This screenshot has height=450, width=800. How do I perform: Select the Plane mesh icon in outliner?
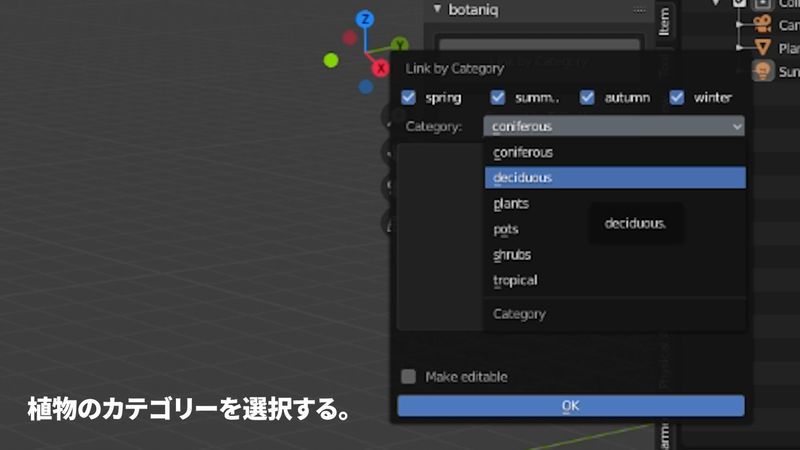(762, 47)
